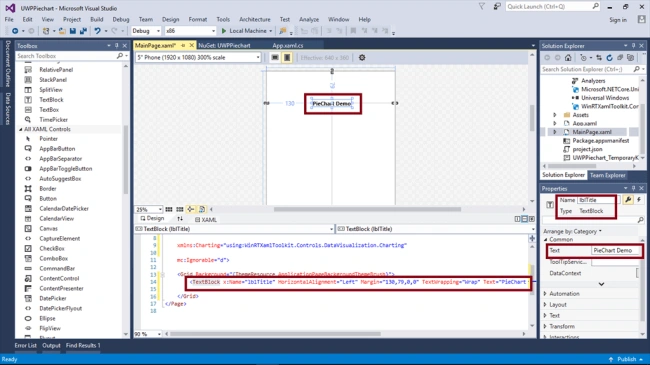Click the Publish button in status bar
Viewport: 650px width, 365px height.
pyautogui.click(x=626, y=359)
